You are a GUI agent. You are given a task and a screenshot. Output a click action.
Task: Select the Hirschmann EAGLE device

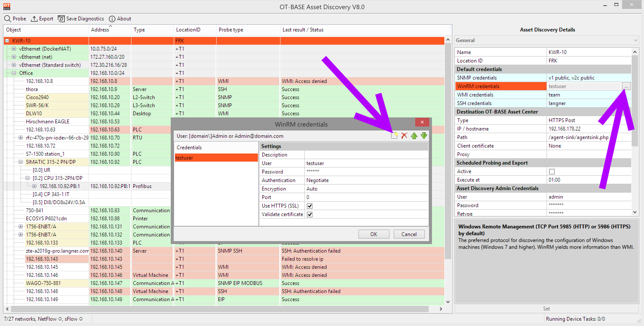pos(47,121)
